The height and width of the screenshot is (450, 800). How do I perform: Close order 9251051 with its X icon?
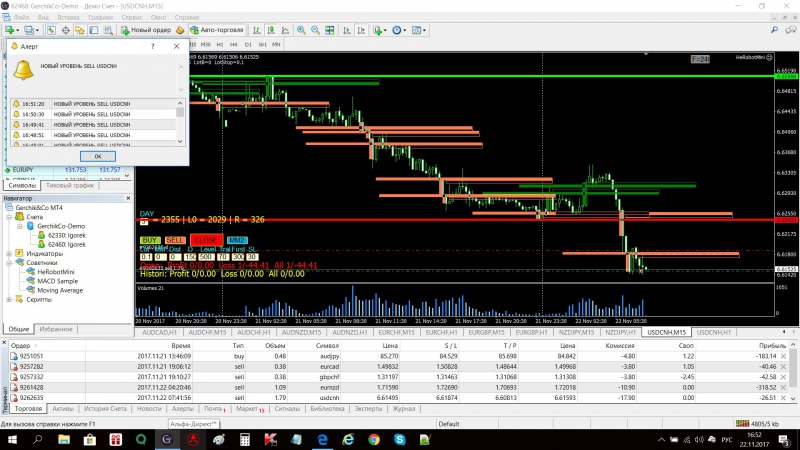[783, 356]
